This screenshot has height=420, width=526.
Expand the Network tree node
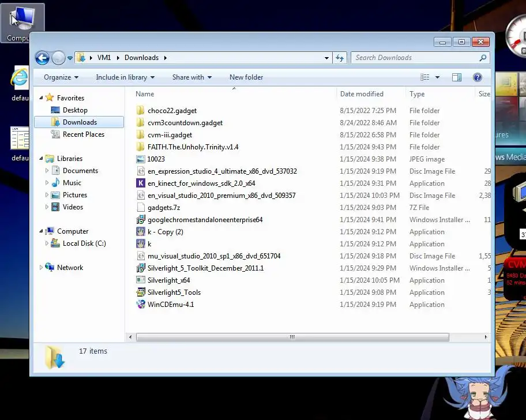point(41,267)
